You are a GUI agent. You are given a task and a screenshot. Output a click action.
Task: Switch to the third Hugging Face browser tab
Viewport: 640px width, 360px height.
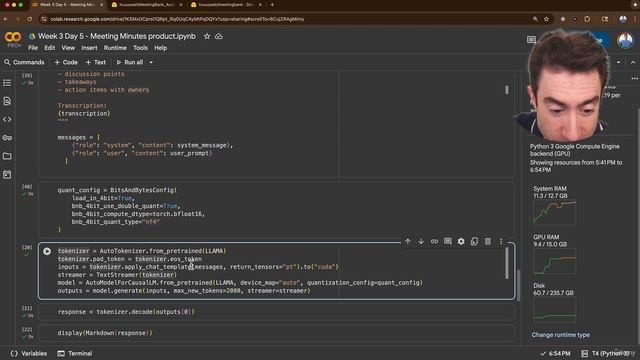point(227,5)
